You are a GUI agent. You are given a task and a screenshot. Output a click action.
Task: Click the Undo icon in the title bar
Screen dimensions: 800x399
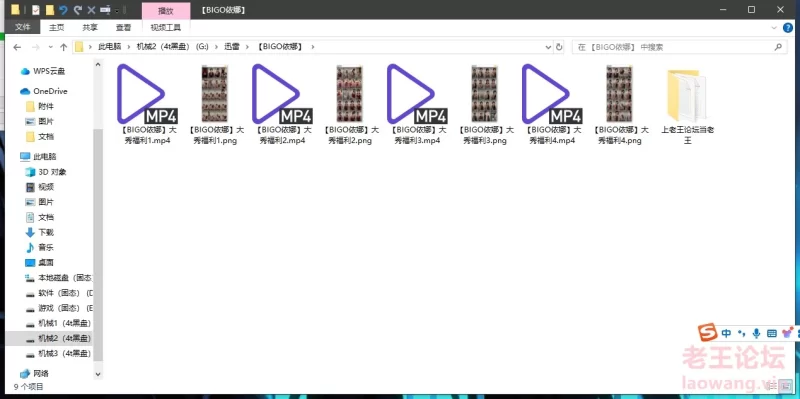click(x=64, y=10)
